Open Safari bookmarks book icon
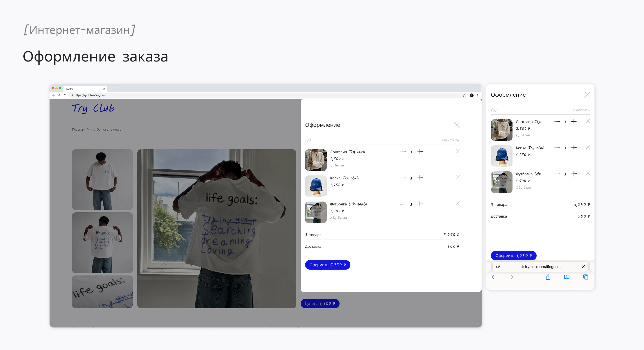 (x=567, y=277)
